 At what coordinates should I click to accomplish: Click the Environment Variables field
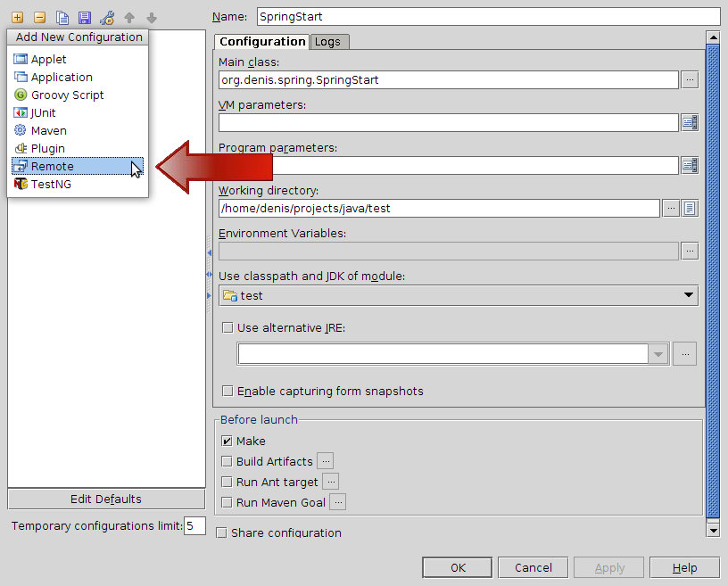(449, 252)
